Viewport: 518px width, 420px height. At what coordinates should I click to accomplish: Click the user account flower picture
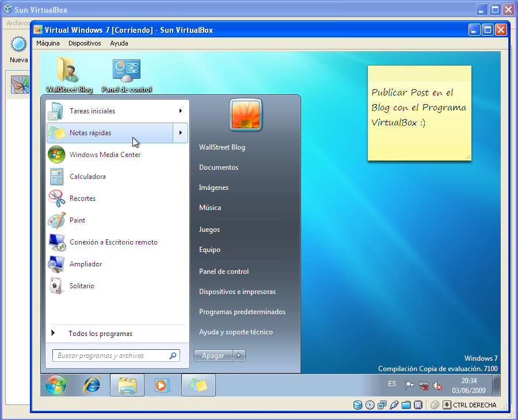[246, 114]
